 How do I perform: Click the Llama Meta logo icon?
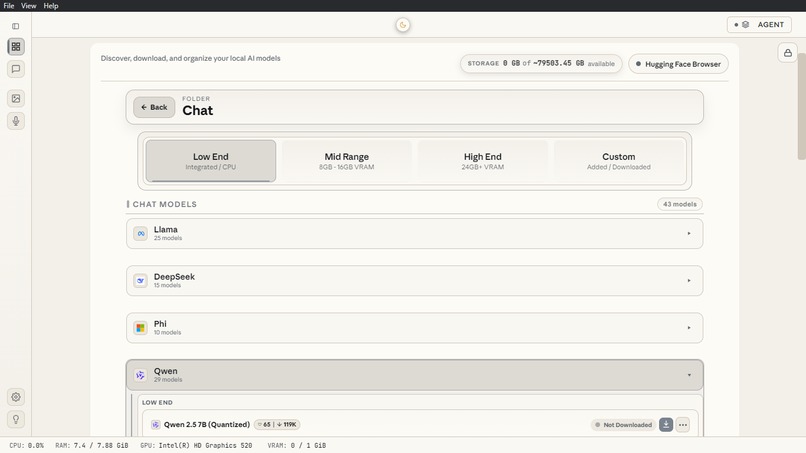[x=140, y=233]
